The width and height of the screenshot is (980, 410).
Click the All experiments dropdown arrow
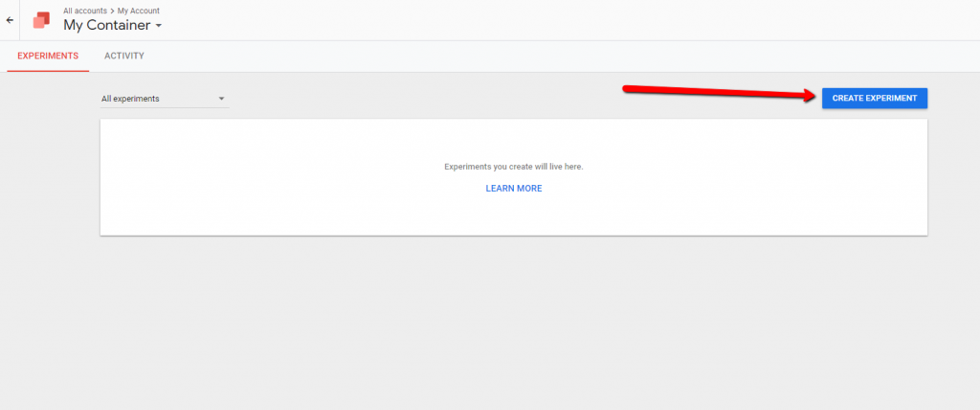(221, 99)
